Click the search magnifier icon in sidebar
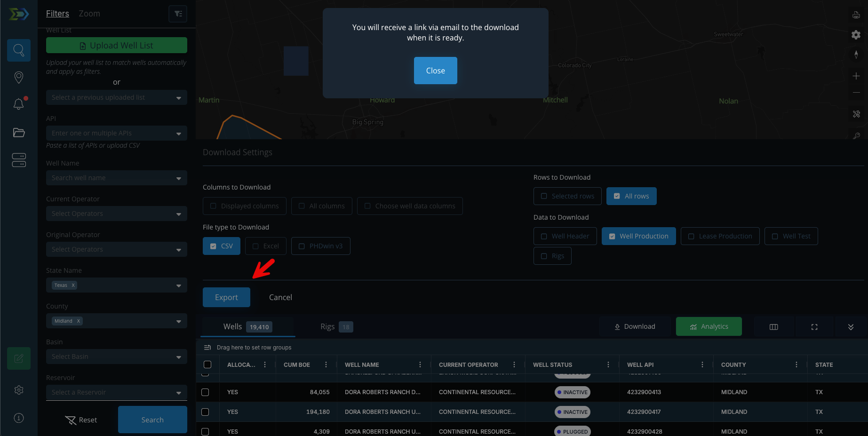This screenshot has height=436, width=868. pyautogui.click(x=19, y=50)
